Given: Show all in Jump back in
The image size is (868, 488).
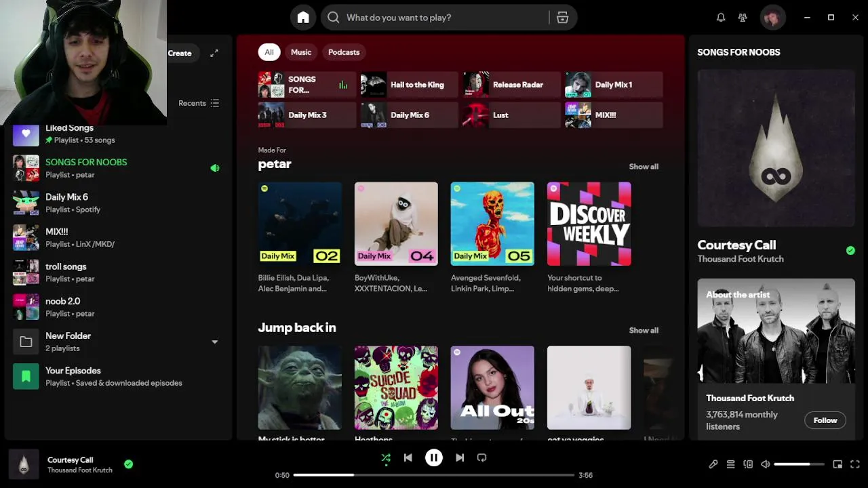Looking at the screenshot, I should [644, 331].
